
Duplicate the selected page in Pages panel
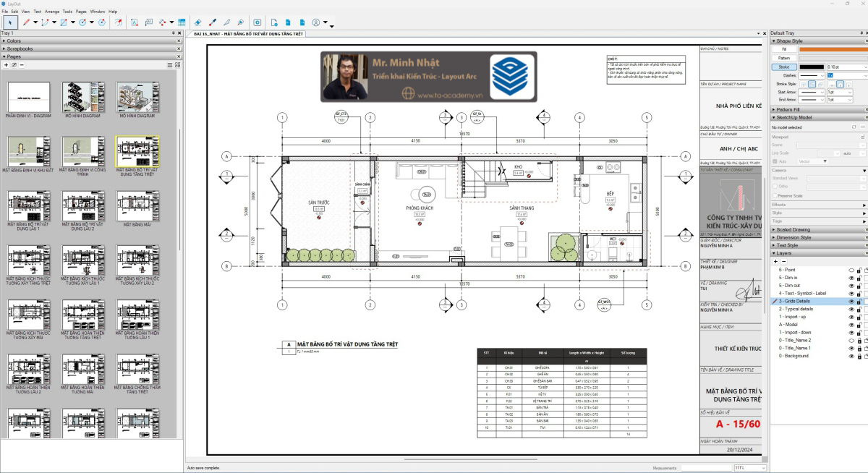pyautogui.click(x=14, y=65)
